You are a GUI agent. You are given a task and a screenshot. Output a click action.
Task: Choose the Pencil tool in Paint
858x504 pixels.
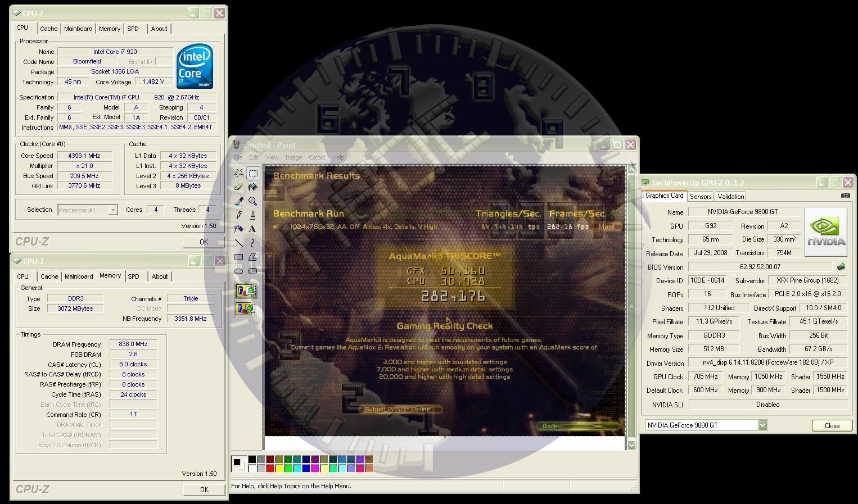point(239,215)
